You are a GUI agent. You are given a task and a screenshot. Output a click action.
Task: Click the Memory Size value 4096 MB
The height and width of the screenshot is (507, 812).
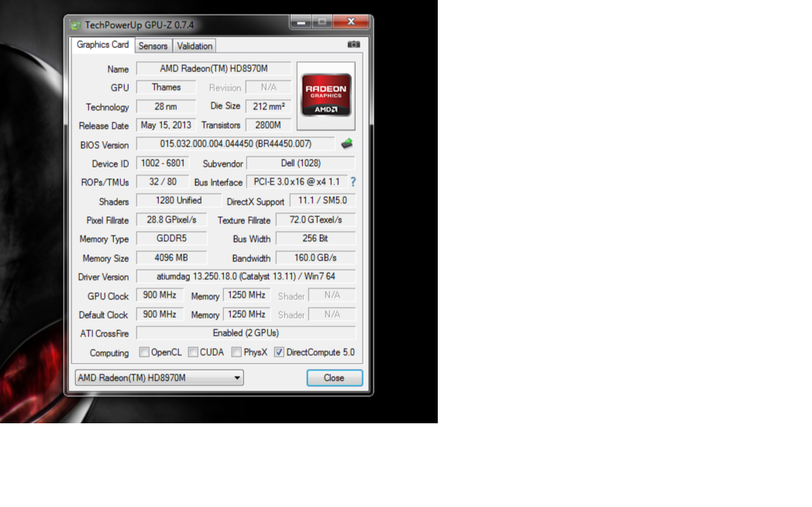[171, 257]
